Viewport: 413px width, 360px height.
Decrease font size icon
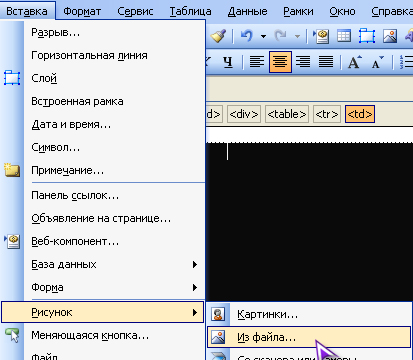click(x=377, y=62)
